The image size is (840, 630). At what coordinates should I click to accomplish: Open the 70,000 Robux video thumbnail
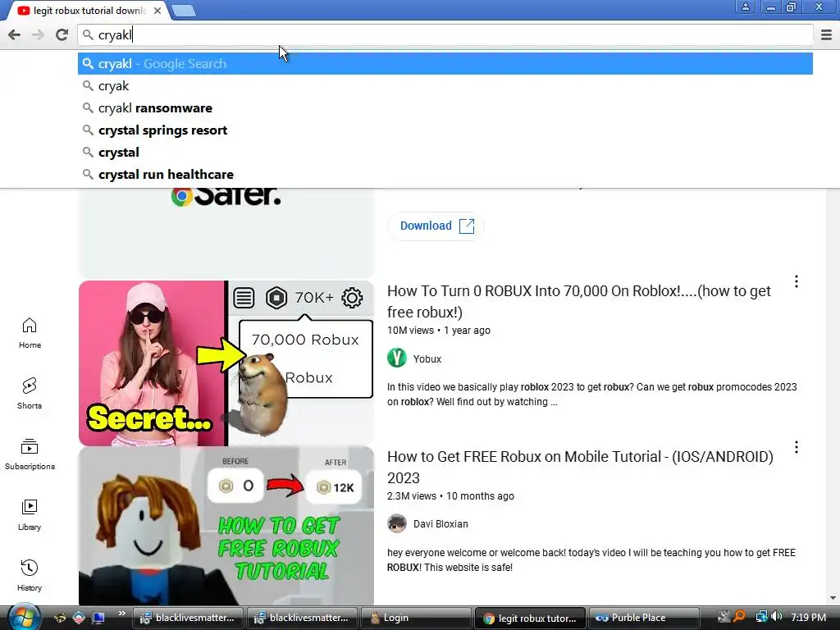click(x=226, y=363)
